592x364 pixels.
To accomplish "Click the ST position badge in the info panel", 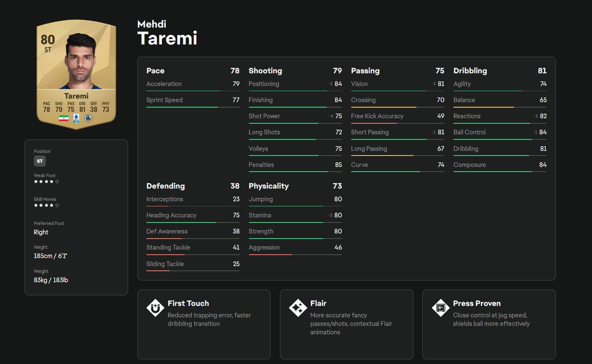I will click(40, 161).
